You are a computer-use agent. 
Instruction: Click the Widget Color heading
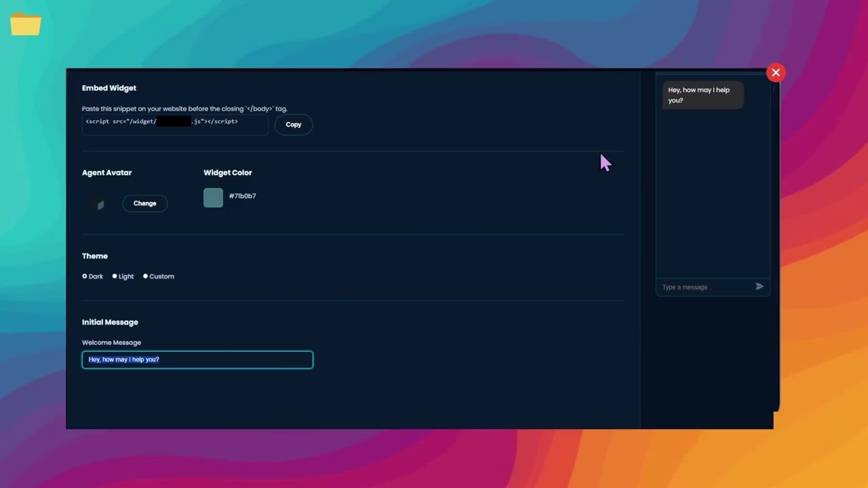pyautogui.click(x=228, y=173)
